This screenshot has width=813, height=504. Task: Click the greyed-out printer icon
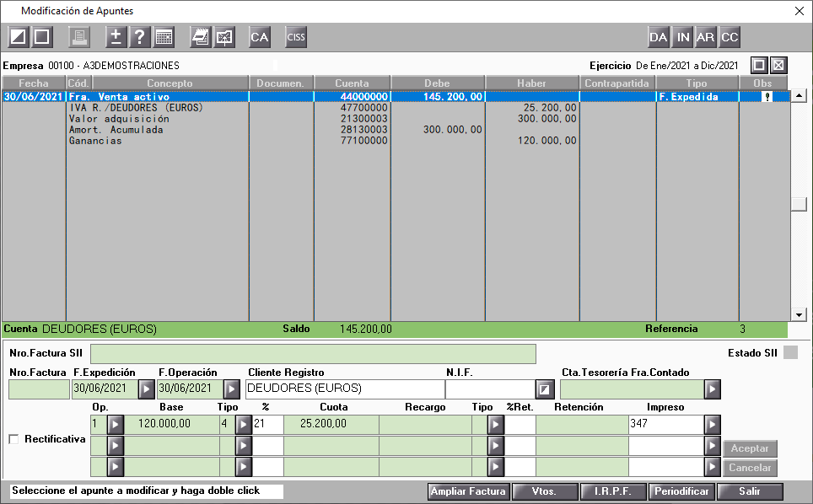click(x=79, y=37)
